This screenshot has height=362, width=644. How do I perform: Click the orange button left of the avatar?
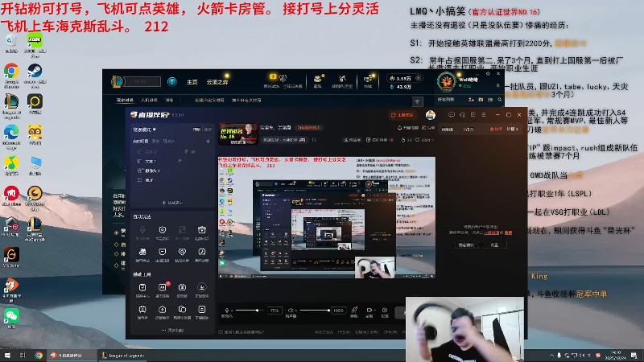tap(402, 115)
